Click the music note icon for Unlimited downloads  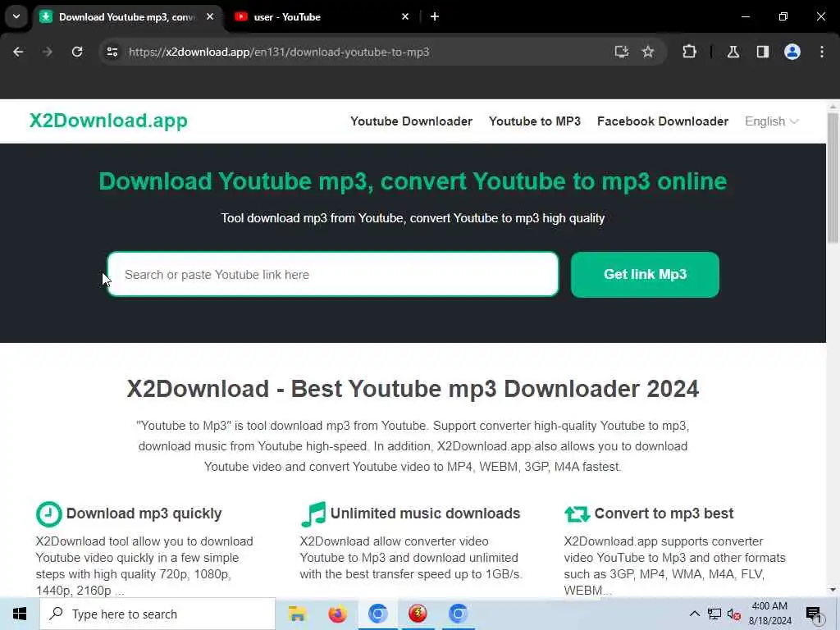313,514
